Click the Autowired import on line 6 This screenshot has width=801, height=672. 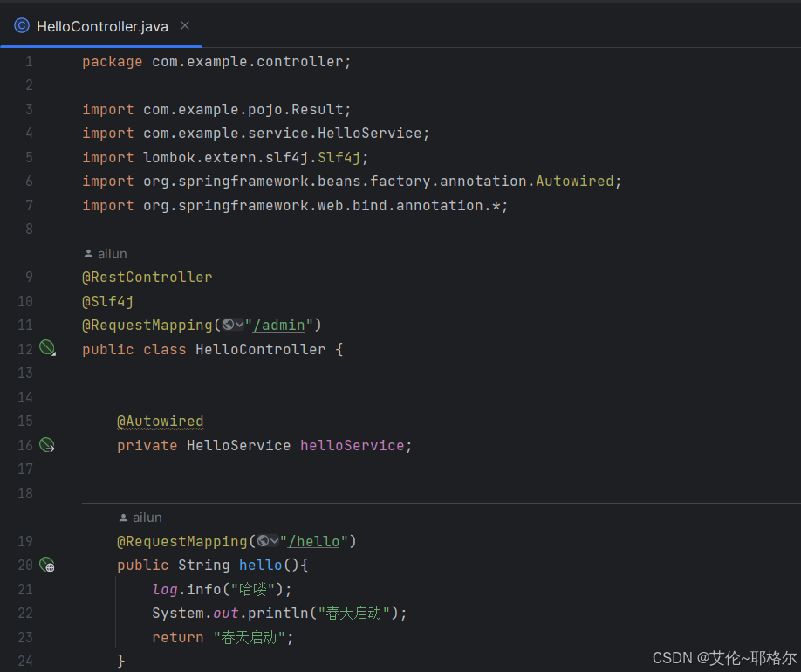pos(352,181)
